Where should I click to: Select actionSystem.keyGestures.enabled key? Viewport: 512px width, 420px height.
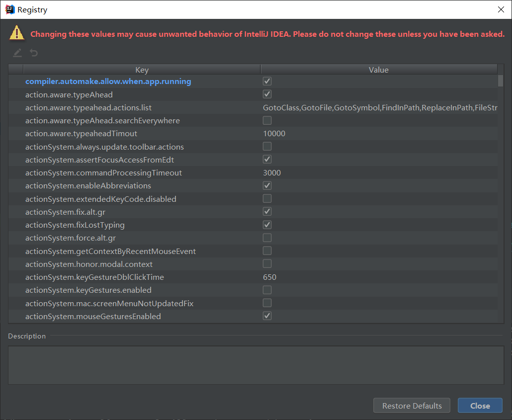tap(88, 290)
